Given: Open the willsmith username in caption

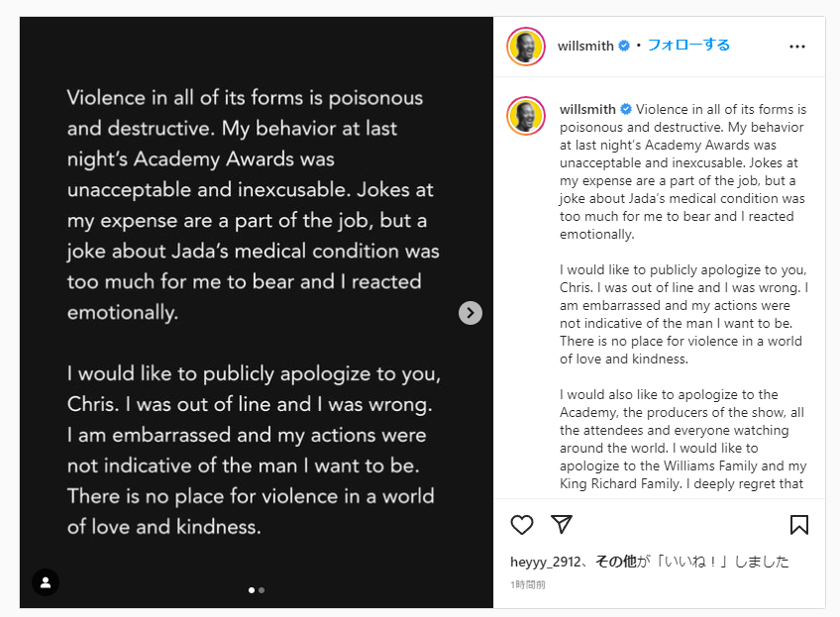Looking at the screenshot, I should pos(587,109).
